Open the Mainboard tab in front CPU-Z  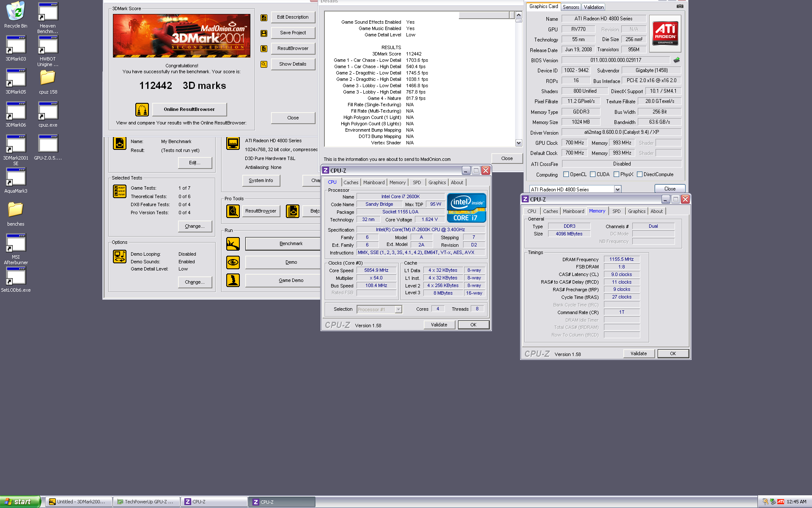click(x=374, y=182)
